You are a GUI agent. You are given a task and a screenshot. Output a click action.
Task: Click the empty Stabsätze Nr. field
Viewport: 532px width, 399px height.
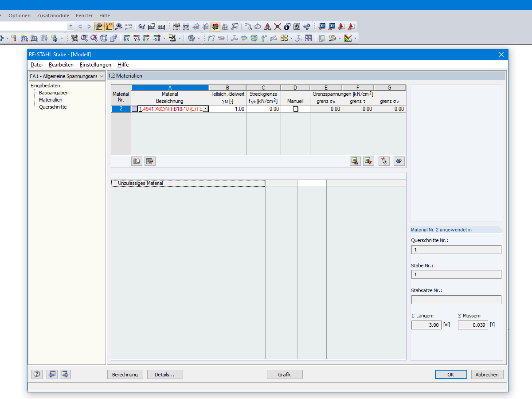click(456, 300)
